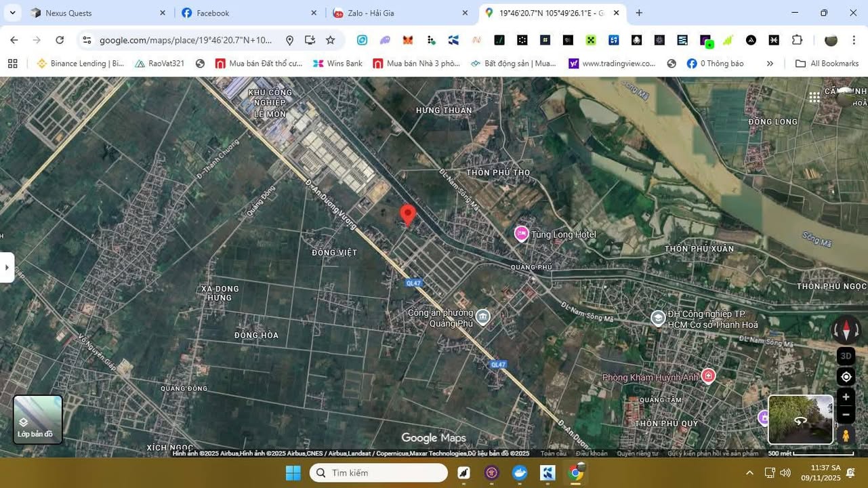Screen dimensions: 868x488
Task: Zoom out on the map
Action: tap(846, 414)
